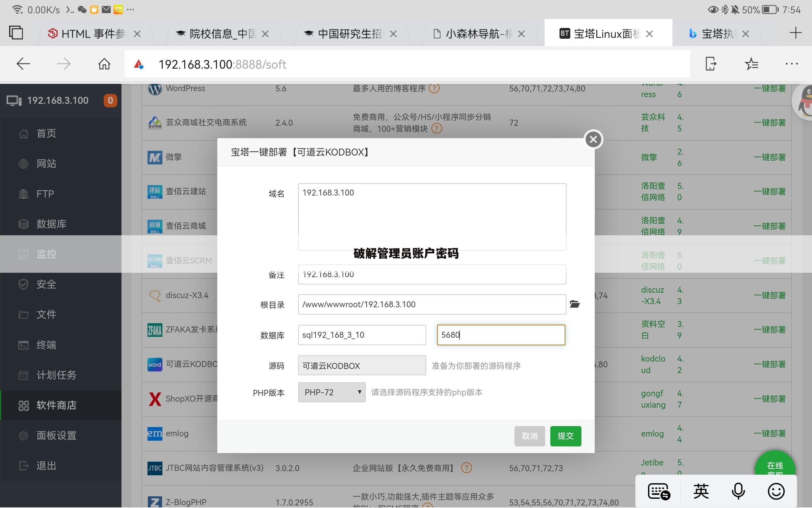The height and width of the screenshot is (508, 812).
Task: Open the favorites star list icon
Action: pyautogui.click(x=751, y=64)
